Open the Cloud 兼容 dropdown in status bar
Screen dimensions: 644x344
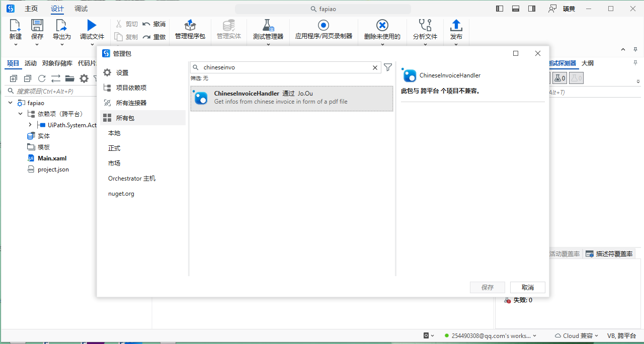(577, 335)
